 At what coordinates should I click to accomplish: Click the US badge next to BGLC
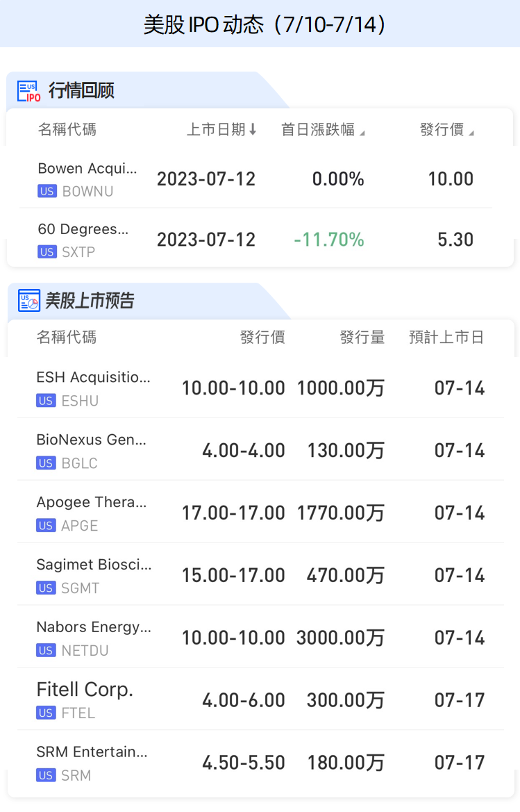pos(46,463)
